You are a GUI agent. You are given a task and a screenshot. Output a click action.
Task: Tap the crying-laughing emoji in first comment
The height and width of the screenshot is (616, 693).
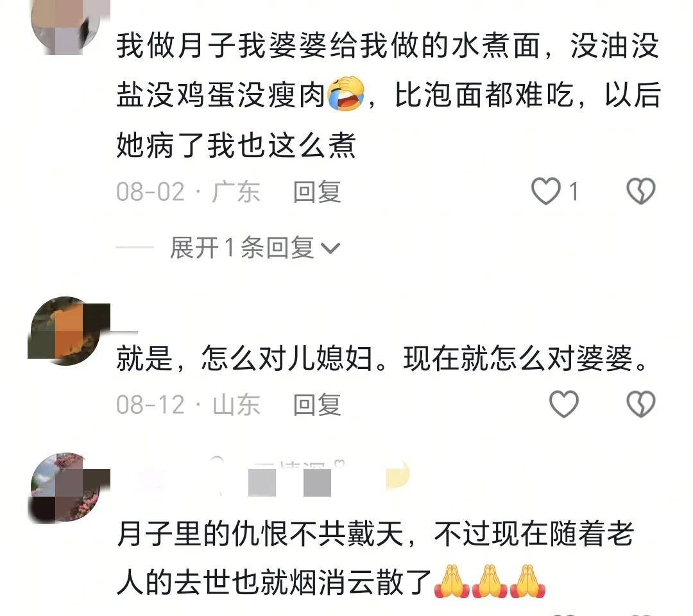tap(346, 94)
